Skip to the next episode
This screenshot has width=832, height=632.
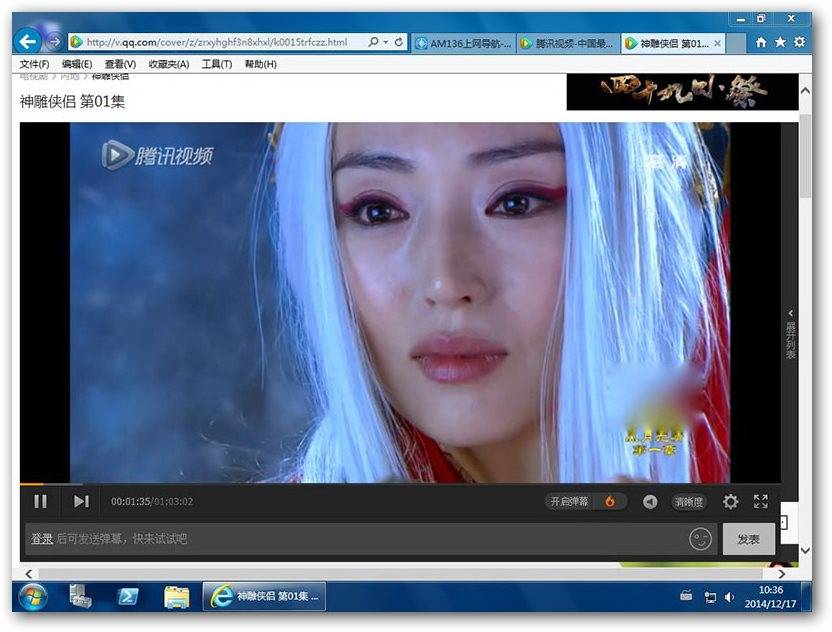(81, 501)
